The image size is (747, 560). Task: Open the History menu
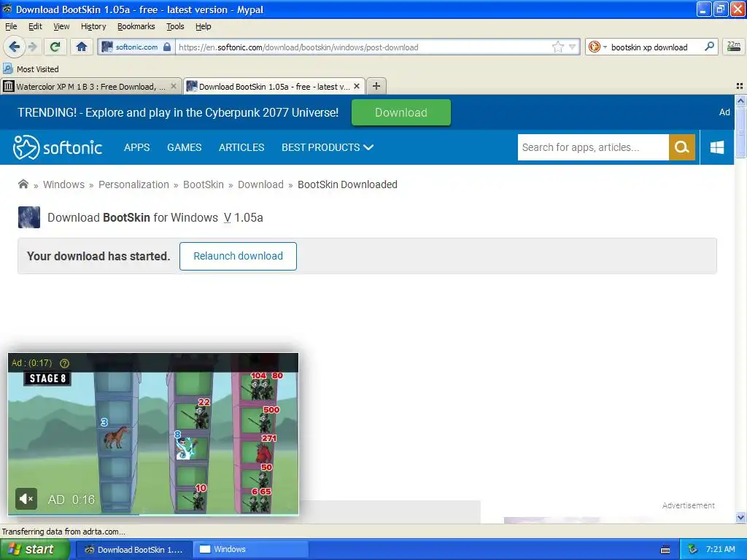click(x=93, y=27)
